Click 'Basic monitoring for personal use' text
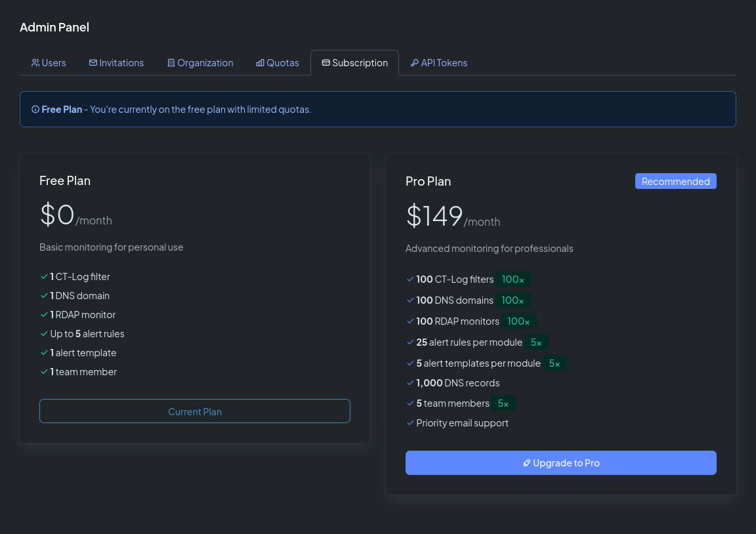 tap(112, 247)
